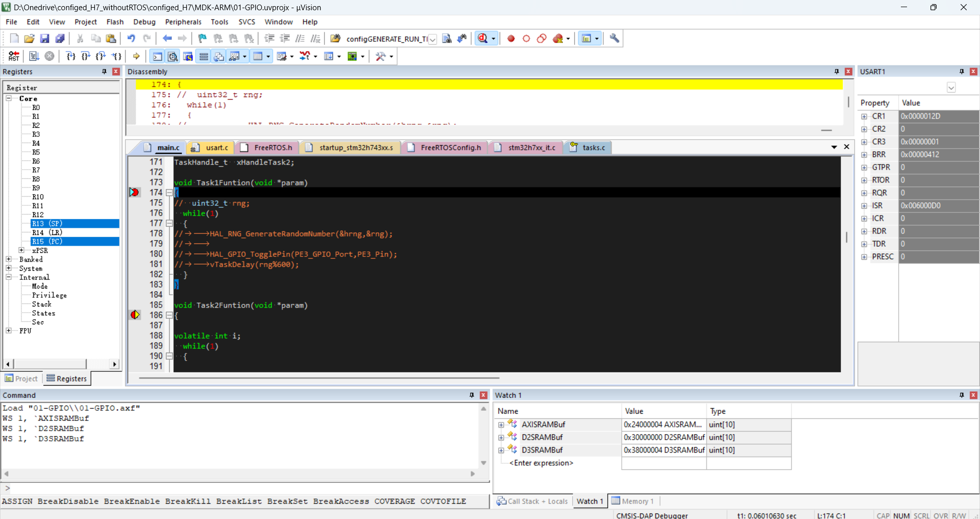Pin the Registers panel
Screen dimensions: 980x519
click(x=104, y=72)
